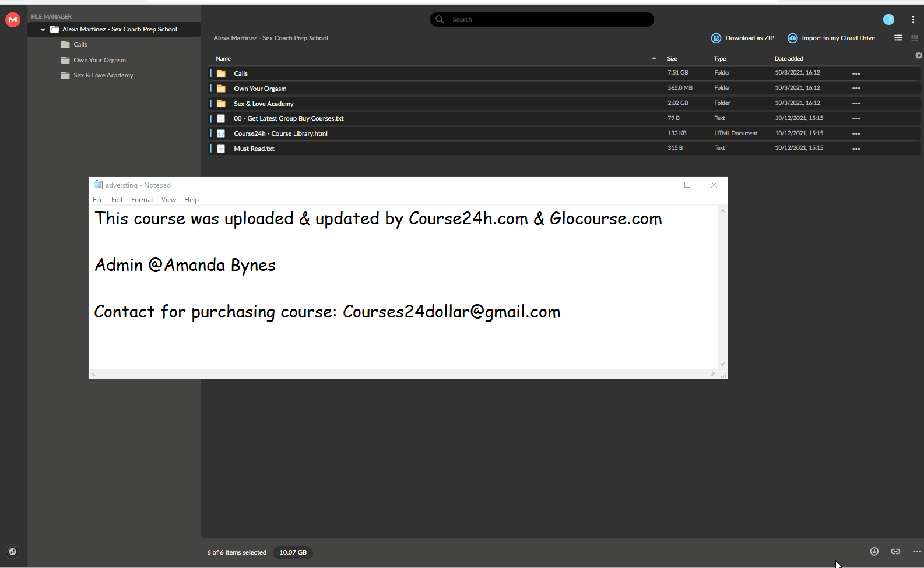Toggle Name column sort arrow
This screenshot has width=924, height=568.
pos(654,58)
